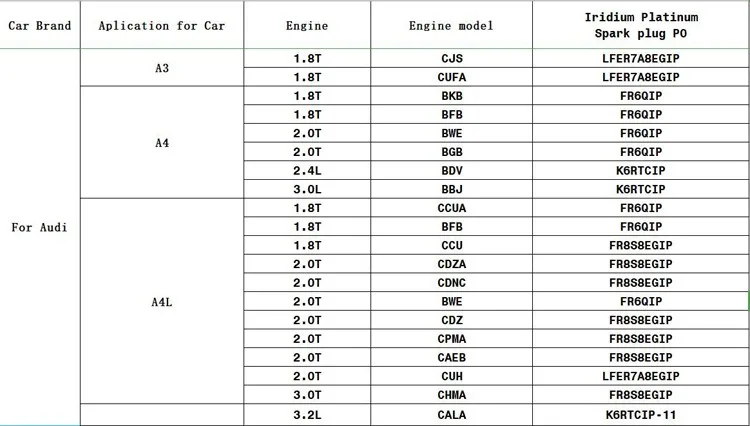Click the A4 application cell
This screenshot has height=426, width=750.
coord(162,142)
